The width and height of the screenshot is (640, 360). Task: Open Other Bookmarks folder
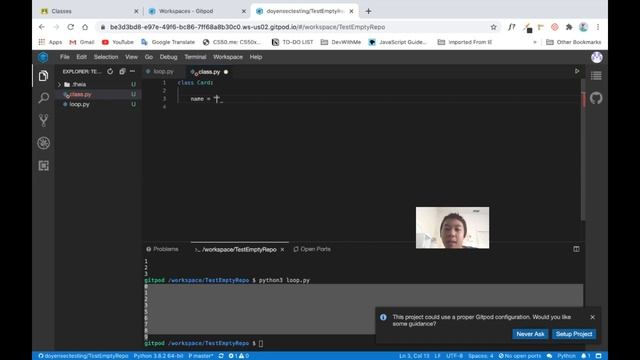coord(573,42)
